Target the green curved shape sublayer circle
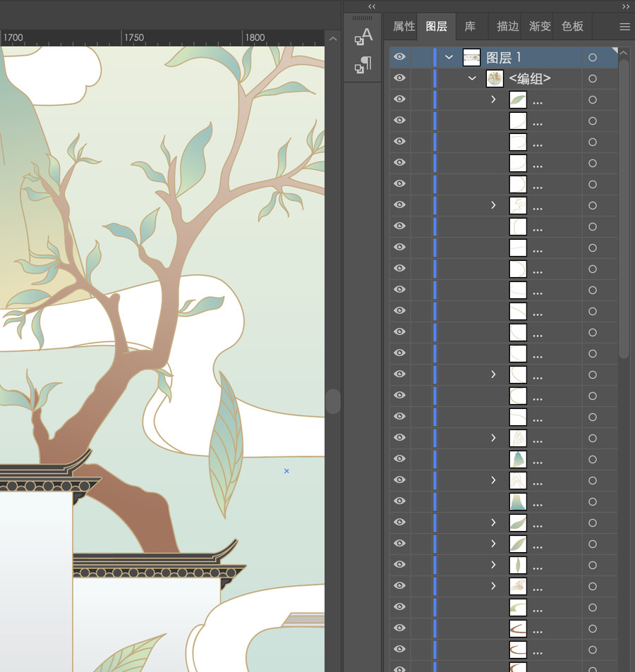This screenshot has width=635, height=672. (593, 607)
